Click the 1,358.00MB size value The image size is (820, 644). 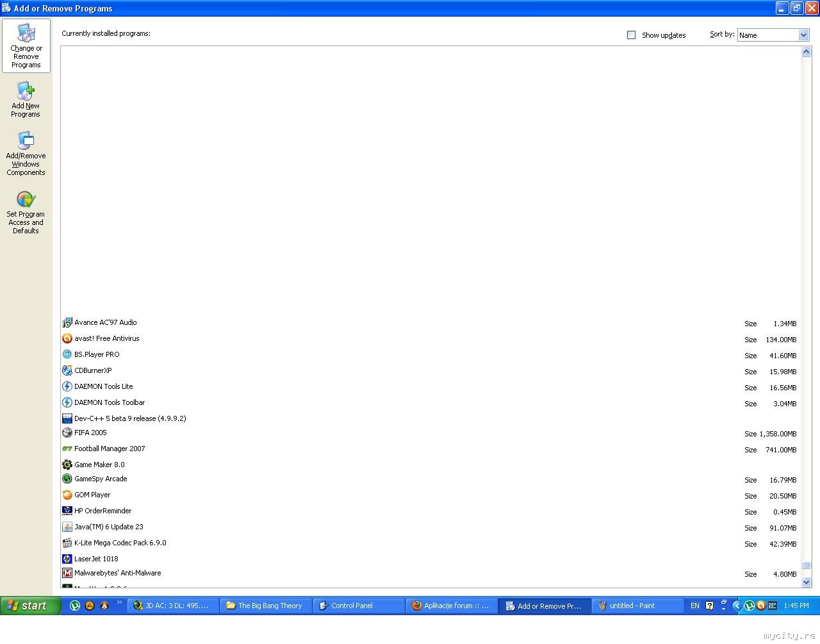click(778, 434)
